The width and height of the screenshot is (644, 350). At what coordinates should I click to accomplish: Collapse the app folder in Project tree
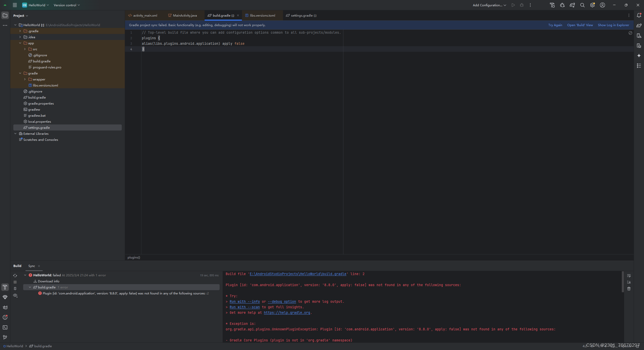pyautogui.click(x=20, y=43)
